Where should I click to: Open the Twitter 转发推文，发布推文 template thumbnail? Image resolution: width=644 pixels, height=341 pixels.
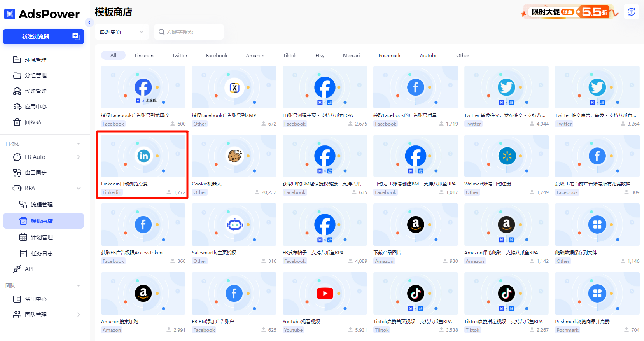pos(506,87)
